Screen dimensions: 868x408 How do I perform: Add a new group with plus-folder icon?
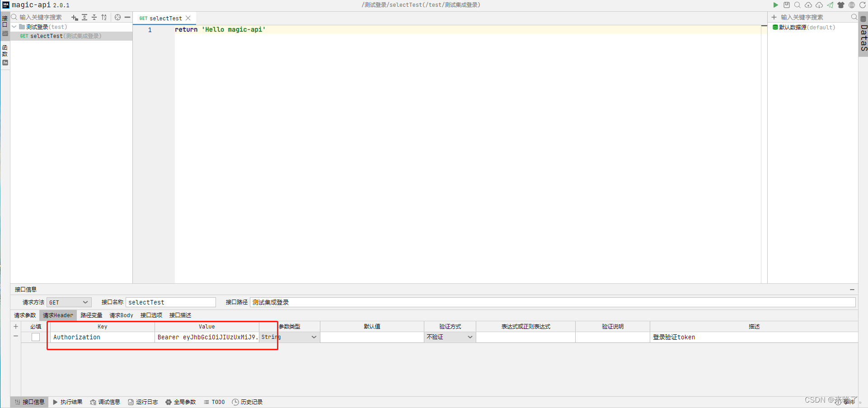click(x=75, y=18)
